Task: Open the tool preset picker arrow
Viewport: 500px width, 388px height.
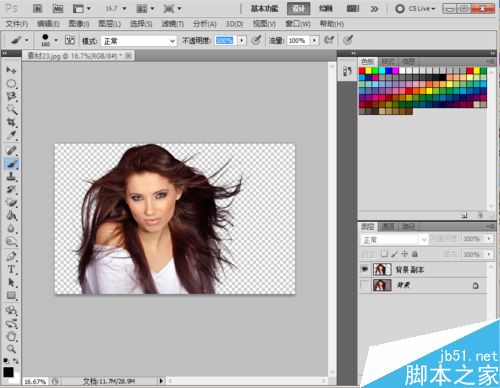Action: [27, 40]
